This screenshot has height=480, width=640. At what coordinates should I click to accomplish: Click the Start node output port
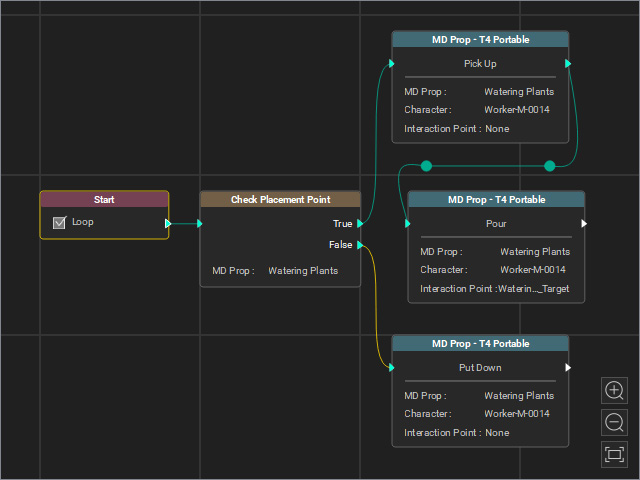[x=168, y=223]
